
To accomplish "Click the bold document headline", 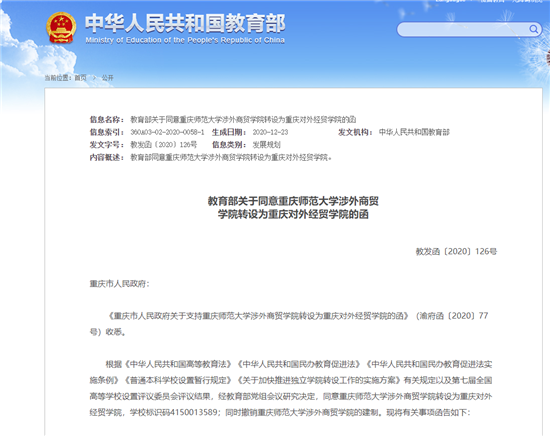I will point(293,208).
